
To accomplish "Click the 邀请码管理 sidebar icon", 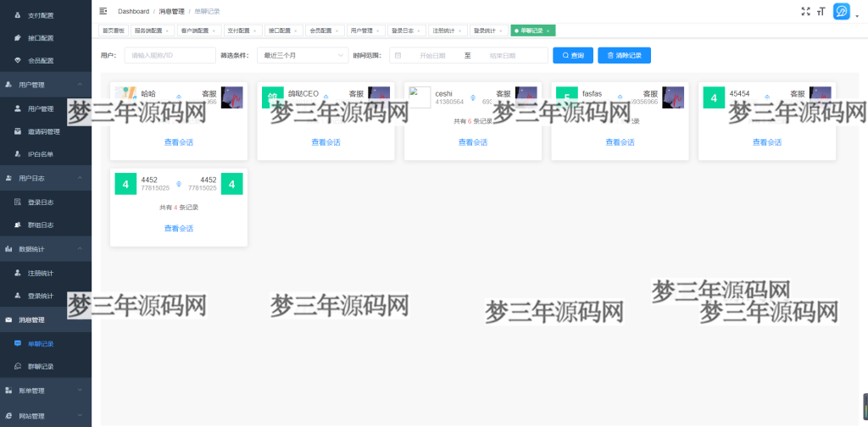I will point(17,131).
